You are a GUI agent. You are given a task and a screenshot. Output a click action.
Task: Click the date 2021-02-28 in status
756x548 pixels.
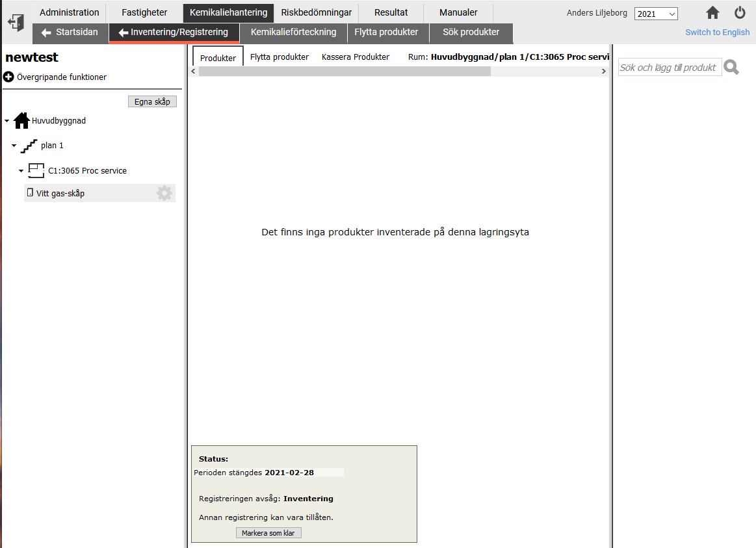tap(289, 473)
